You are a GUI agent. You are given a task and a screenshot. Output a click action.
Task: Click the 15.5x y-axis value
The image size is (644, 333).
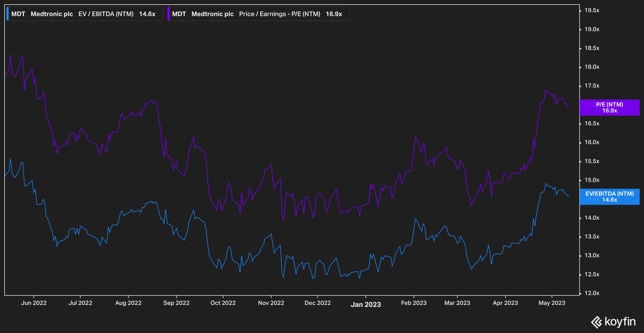592,161
